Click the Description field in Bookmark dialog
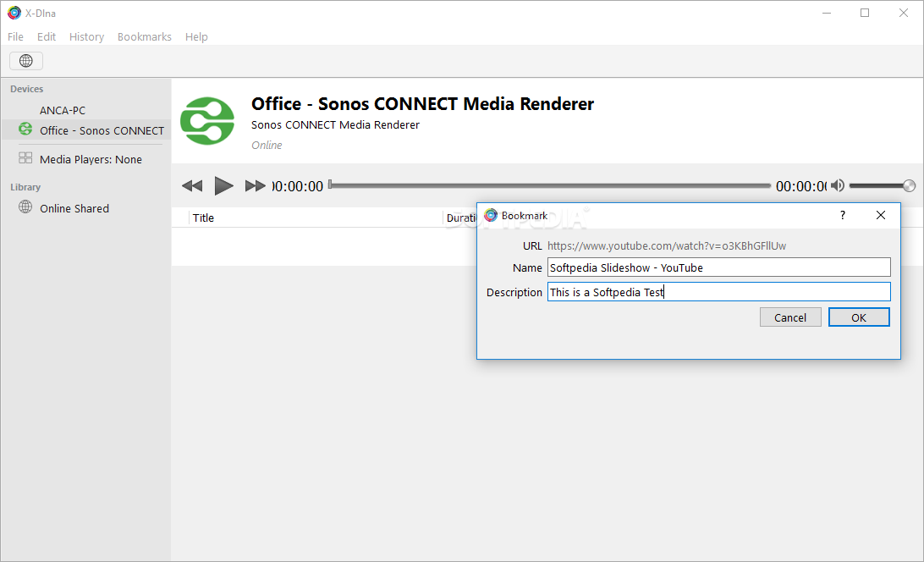The height and width of the screenshot is (562, 924). pyautogui.click(x=719, y=292)
